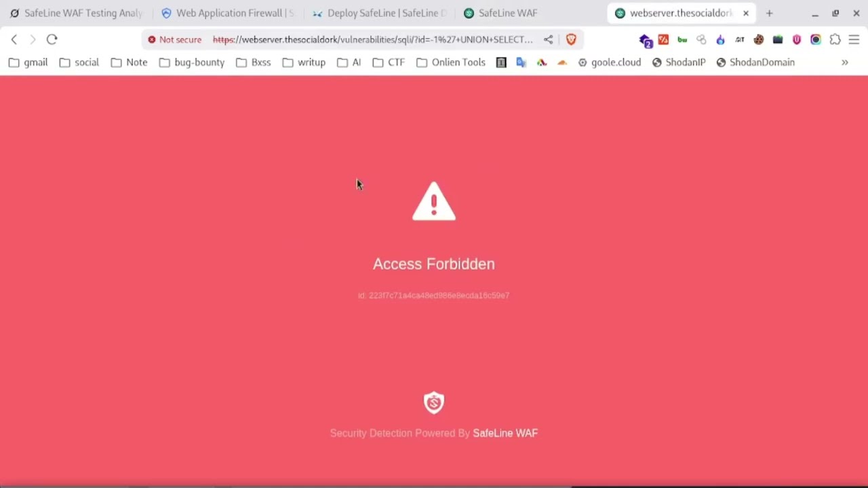Open the goole.cloud bookmark
The image size is (868, 488).
pyautogui.click(x=609, y=62)
